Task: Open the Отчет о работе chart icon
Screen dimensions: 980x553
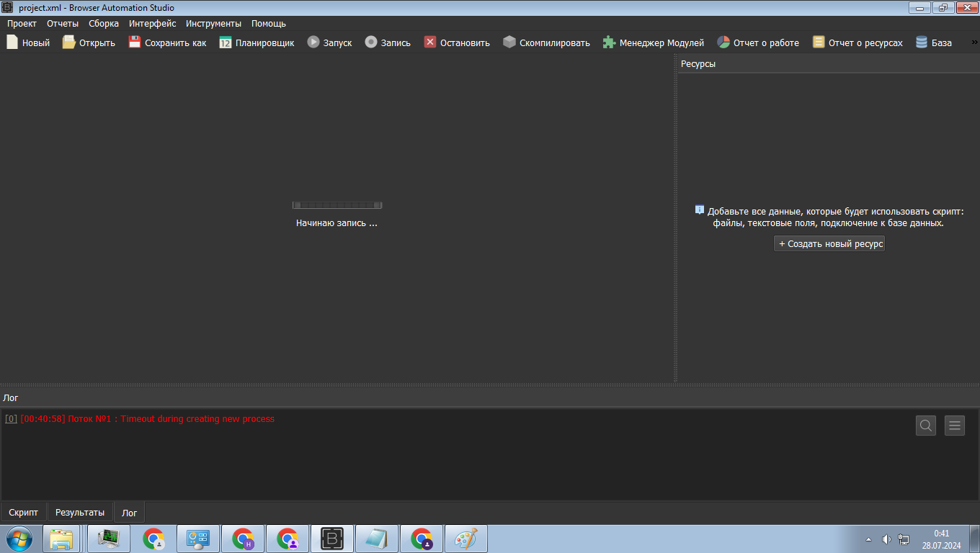Action: [723, 42]
